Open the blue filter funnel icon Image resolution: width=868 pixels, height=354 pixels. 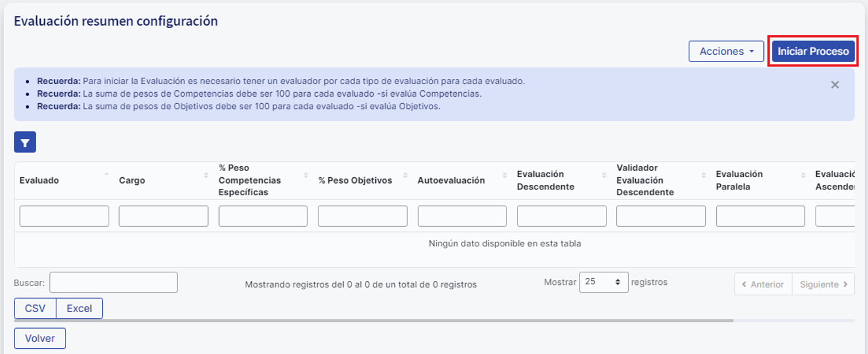25,142
